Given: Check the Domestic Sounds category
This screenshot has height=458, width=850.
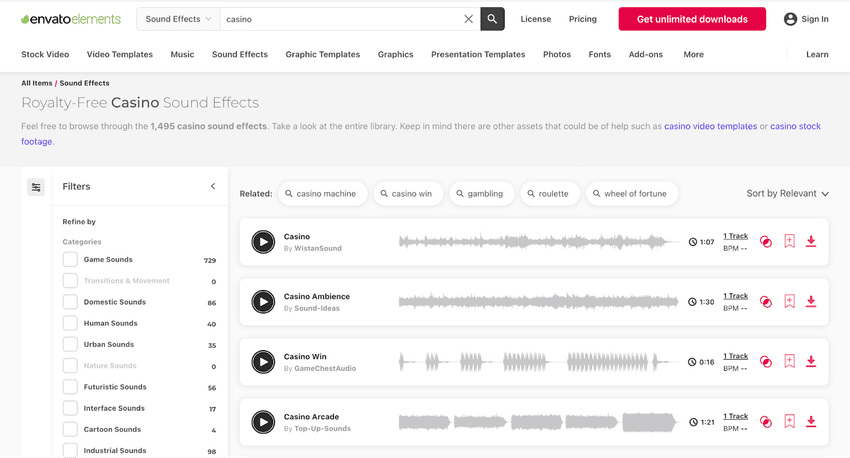Looking at the screenshot, I should click(70, 302).
